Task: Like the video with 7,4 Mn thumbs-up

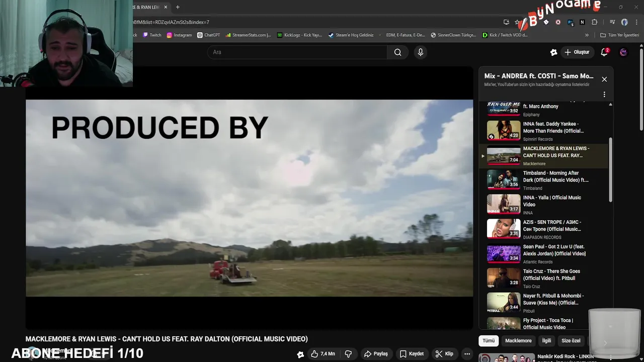Action: pos(323,354)
